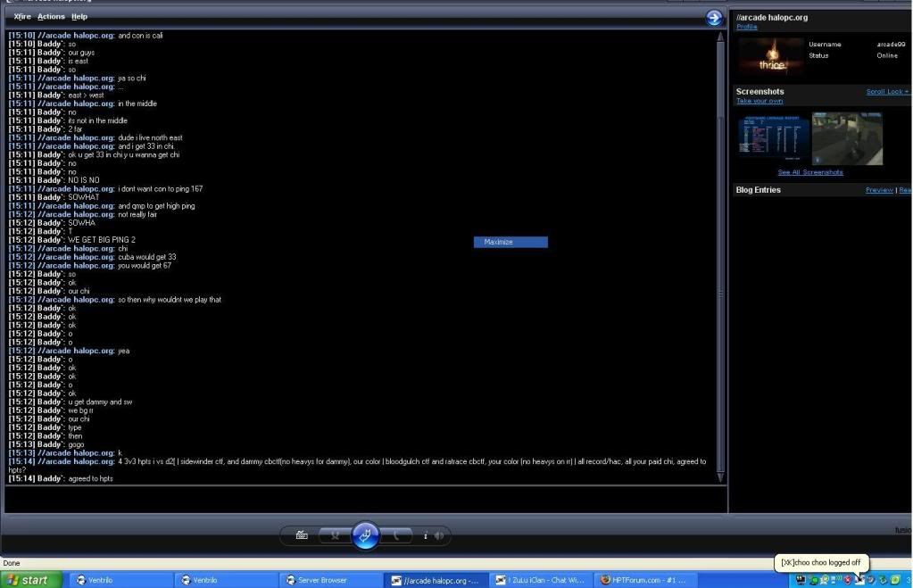Open the Profile link for arcade halopc.org
Viewport: 913px width, 588px height.
click(746, 27)
